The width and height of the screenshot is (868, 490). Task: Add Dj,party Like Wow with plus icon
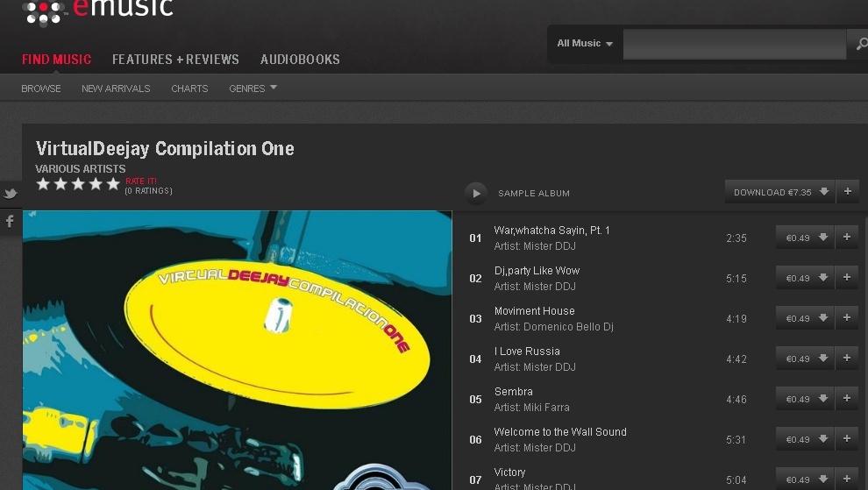click(846, 277)
